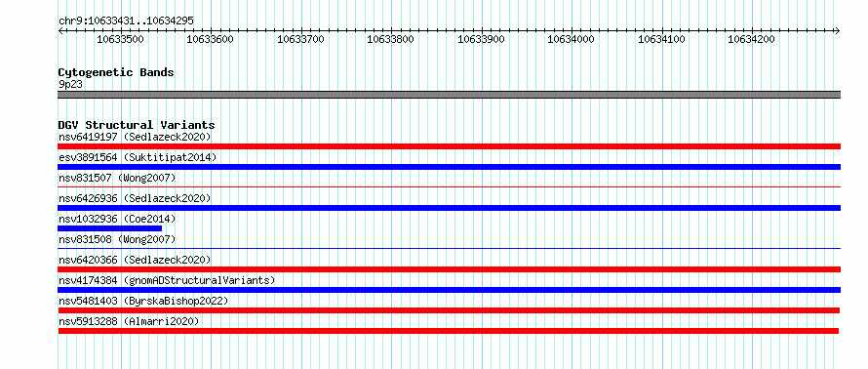Select the red bar under nsv6419197
Viewport: 868px width, 369px height.
point(449,146)
